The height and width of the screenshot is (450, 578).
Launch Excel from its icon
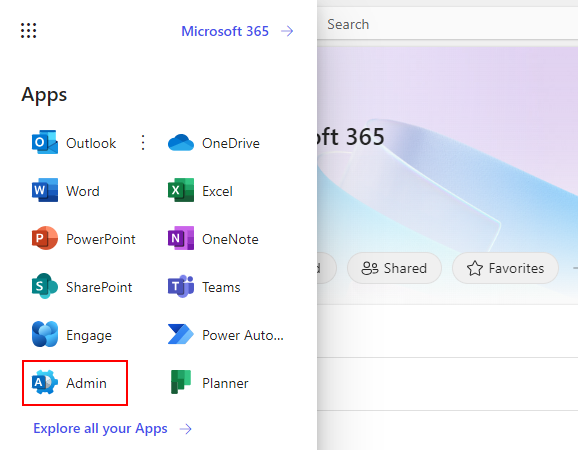click(181, 190)
